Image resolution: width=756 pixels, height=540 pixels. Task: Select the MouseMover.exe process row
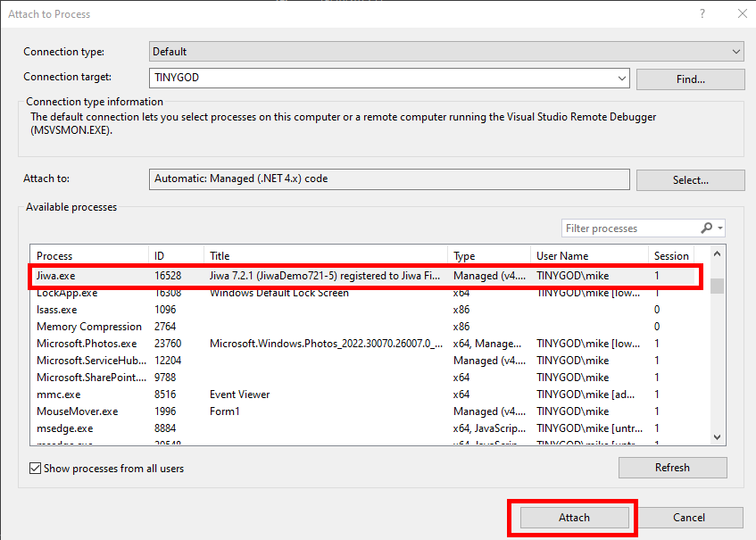point(89,411)
